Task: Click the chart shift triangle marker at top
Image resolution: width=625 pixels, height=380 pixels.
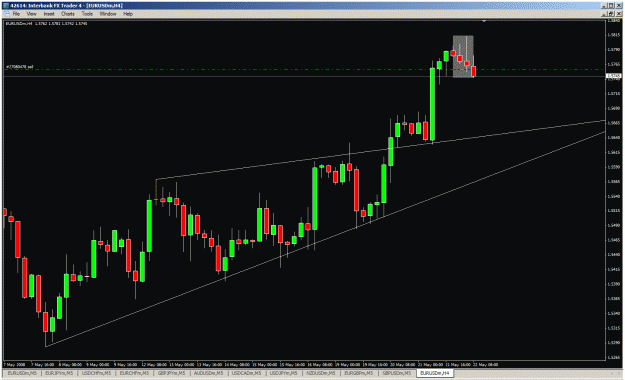Action: (x=484, y=21)
